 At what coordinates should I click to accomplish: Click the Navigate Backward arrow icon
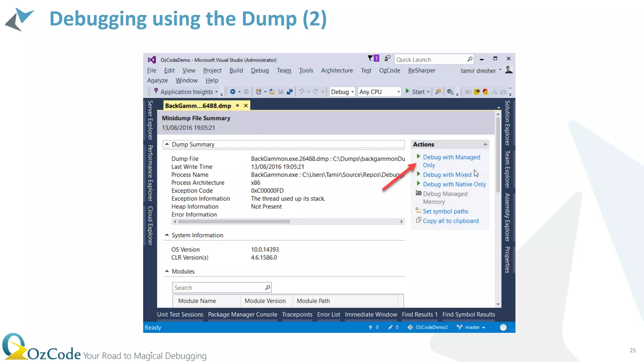[x=233, y=92]
